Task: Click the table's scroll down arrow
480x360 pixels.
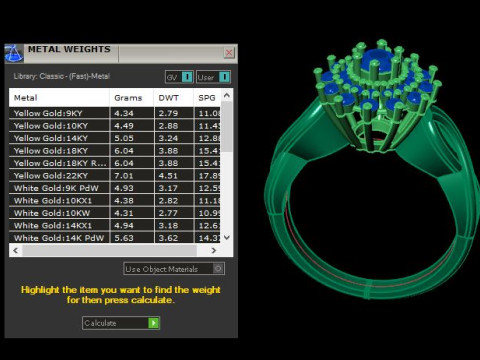Action: [x=227, y=238]
